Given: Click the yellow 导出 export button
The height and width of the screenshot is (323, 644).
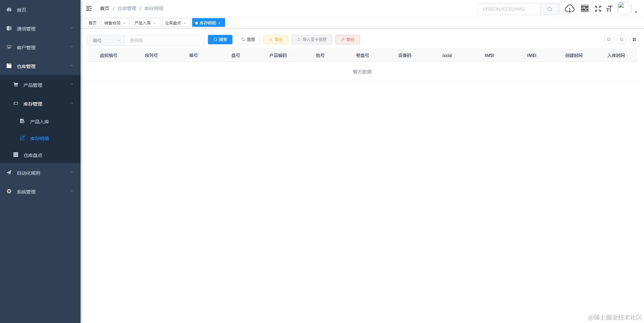Looking at the screenshot, I should 276,40.
